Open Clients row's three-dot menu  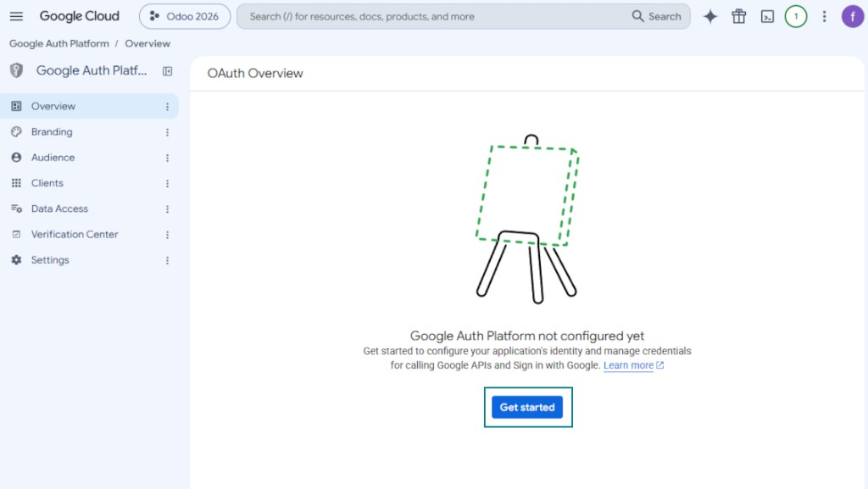pyautogui.click(x=167, y=184)
